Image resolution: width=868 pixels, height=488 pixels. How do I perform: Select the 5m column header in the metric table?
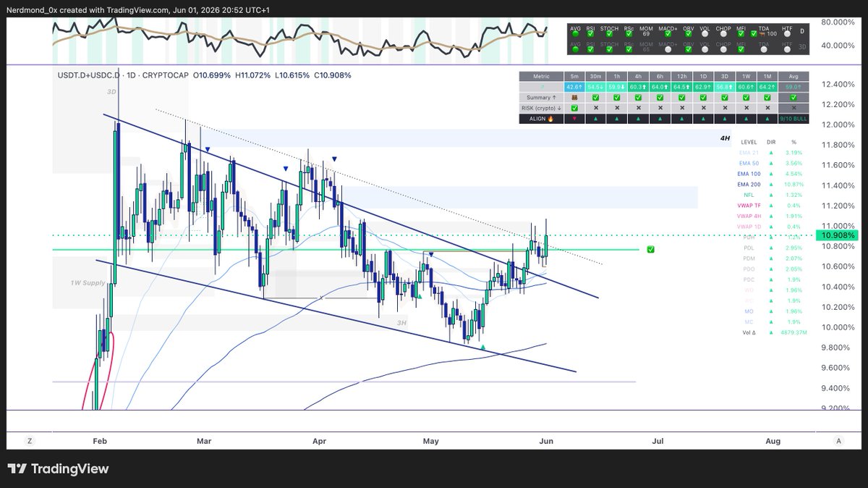point(574,76)
